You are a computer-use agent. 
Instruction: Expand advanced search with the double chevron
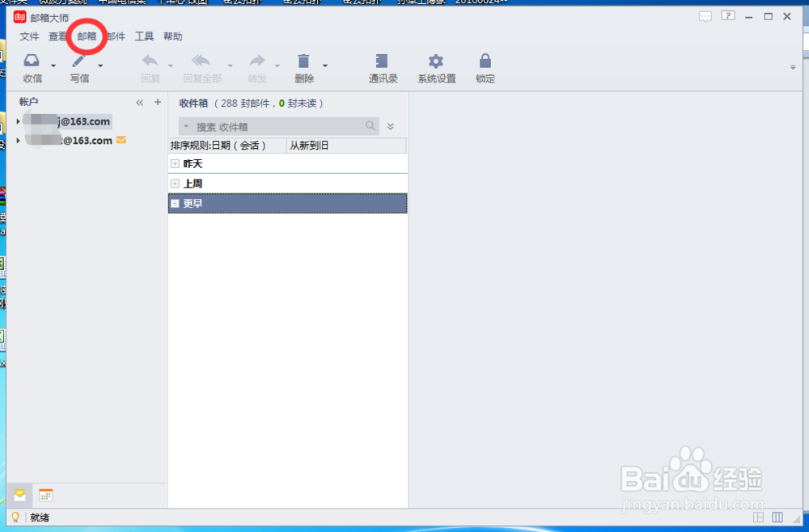click(x=390, y=126)
